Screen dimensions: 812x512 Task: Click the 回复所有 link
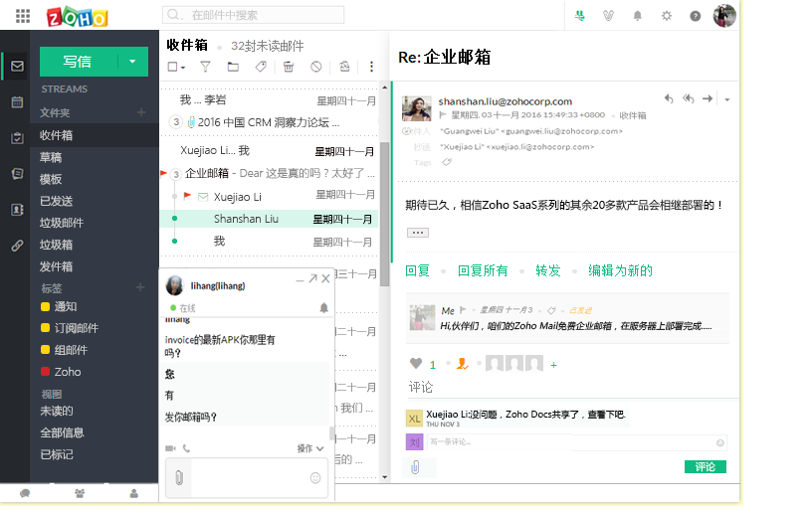[483, 270]
